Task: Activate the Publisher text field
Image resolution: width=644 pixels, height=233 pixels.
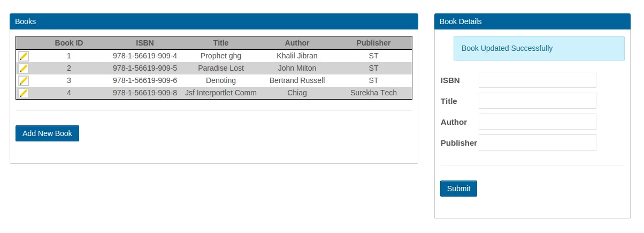Action: pyautogui.click(x=537, y=142)
